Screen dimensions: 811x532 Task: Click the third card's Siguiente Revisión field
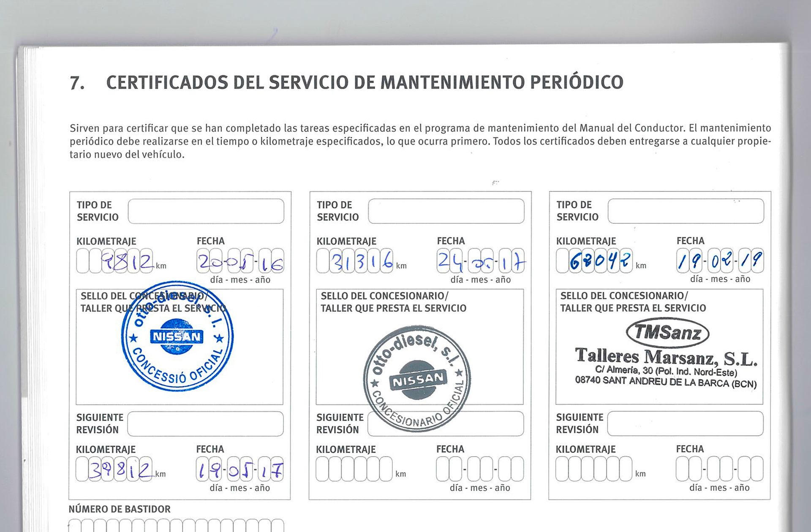(x=686, y=423)
